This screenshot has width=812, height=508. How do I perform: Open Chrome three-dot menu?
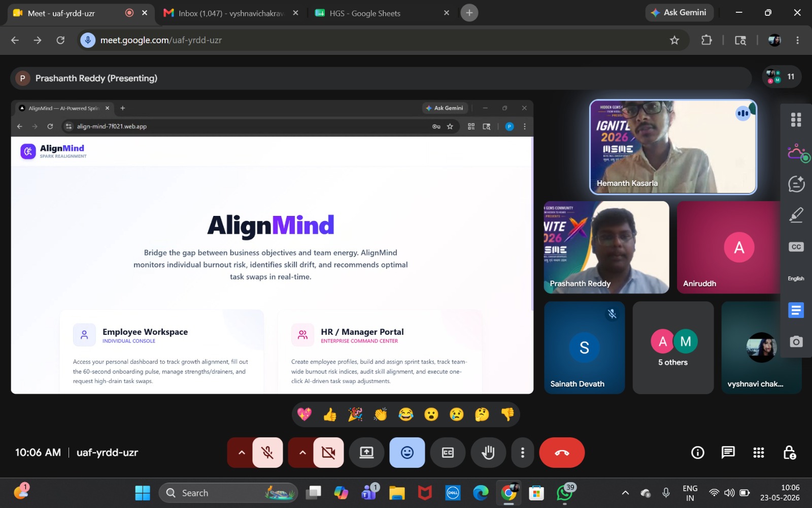coord(797,40)
